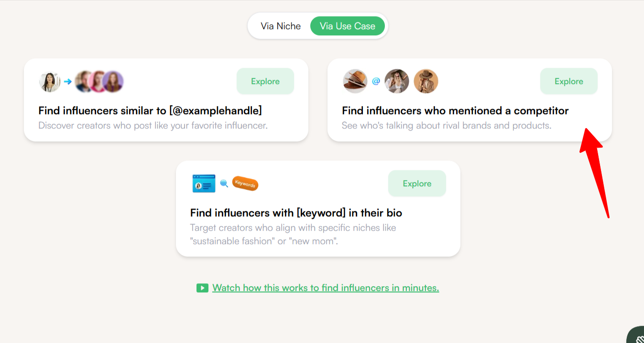The height and width of the screenshot is (343, 644).
Task: Click the magnifying glass search icon
Action: (x=224, y=183)
